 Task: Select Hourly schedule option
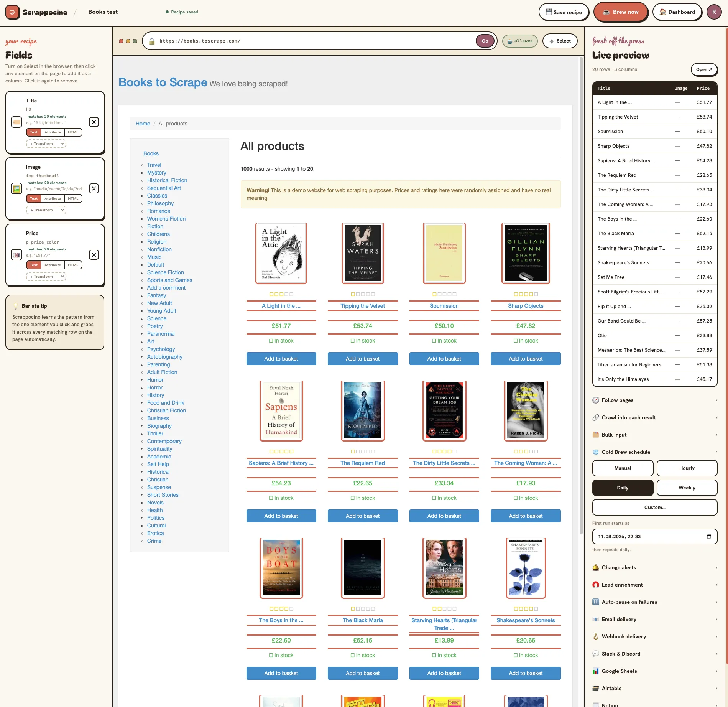tap(687, 468)
